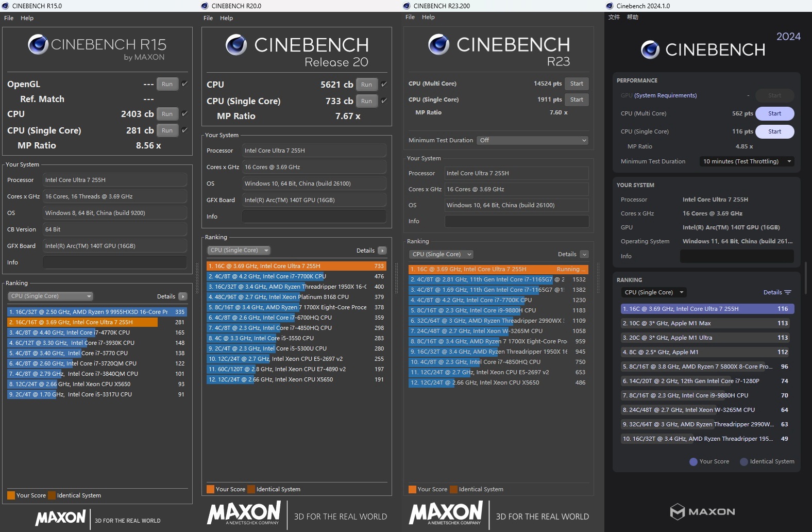Click the R20 Details arrow icon

tap(382, 251)
